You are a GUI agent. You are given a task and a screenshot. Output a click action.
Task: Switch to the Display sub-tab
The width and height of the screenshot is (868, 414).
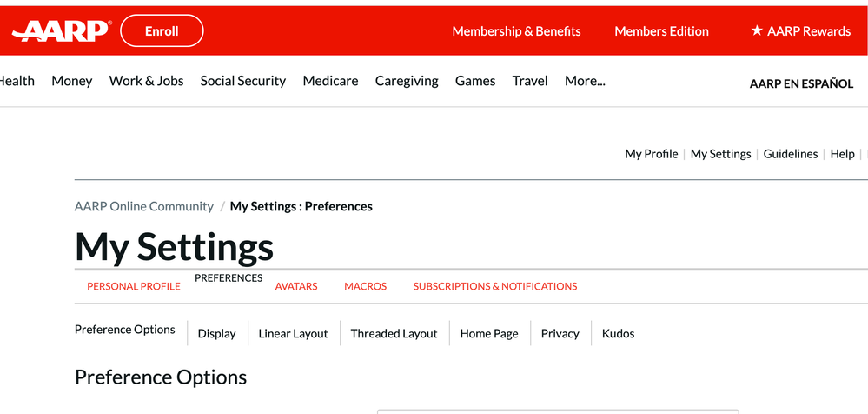pos(216,334)
